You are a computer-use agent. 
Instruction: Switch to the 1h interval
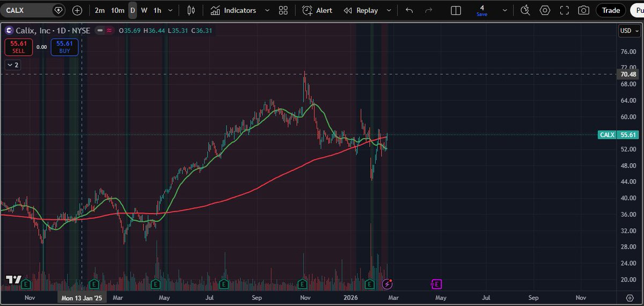click(x=157, y=10)
